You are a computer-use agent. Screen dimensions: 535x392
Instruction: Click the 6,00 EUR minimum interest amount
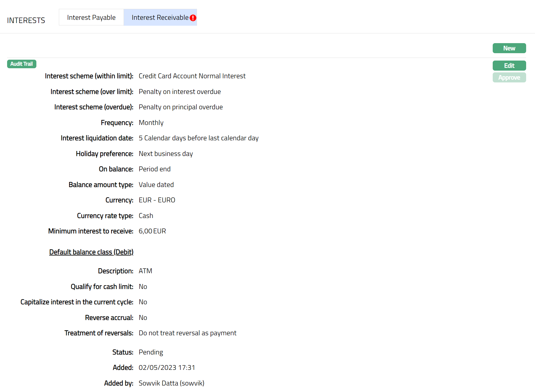point(152,231)
